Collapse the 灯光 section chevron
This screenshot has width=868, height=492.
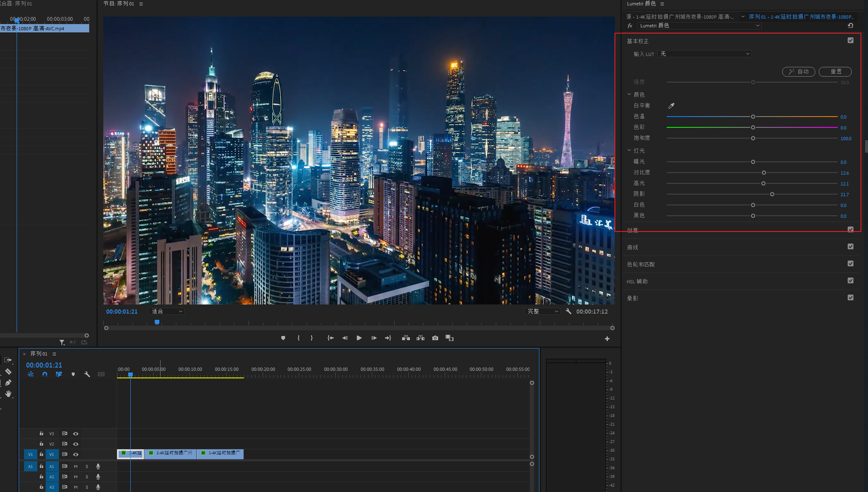tap(629, 151)
